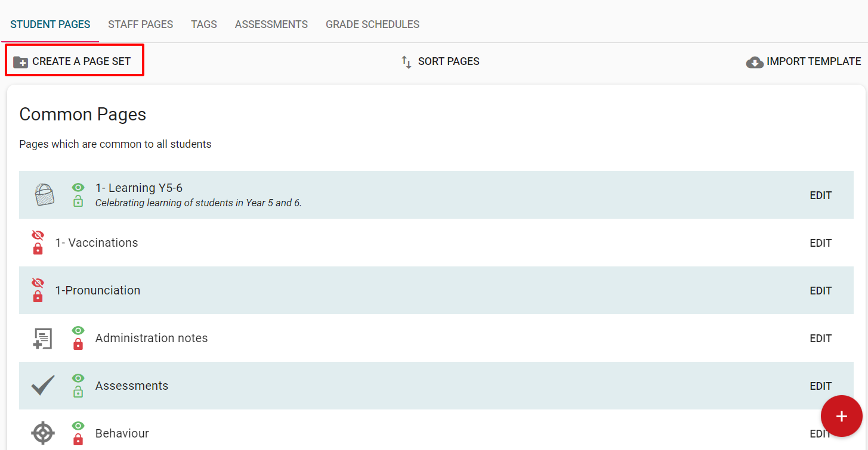Click the red lock icon on 1- Vaccinations
Image resolution: width=868 pixels, height=450 pixels.
tap(38, 249)
